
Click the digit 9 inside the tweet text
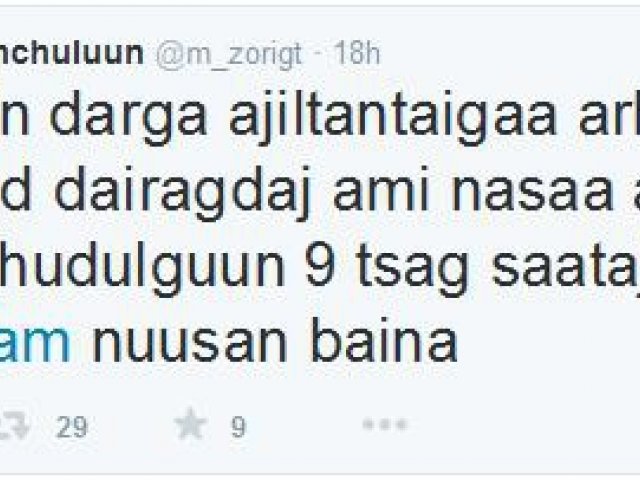click(x=320, y=266)
